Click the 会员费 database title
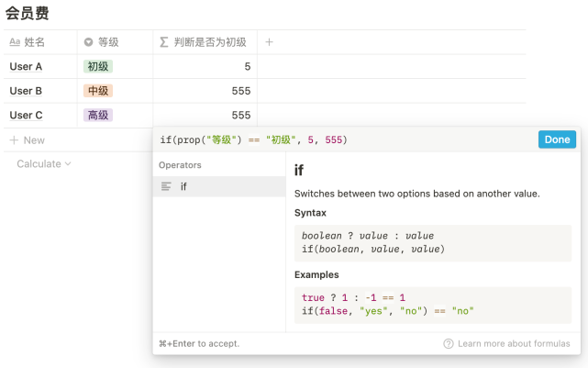Image resolution: width=588 pixels, height=368 pixels. [x=28, y=14]
